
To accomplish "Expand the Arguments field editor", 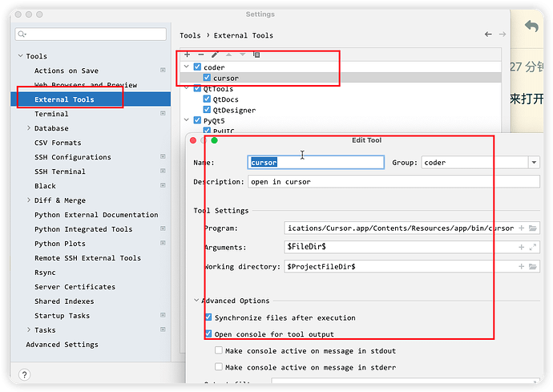I will (x=533, y=248).
